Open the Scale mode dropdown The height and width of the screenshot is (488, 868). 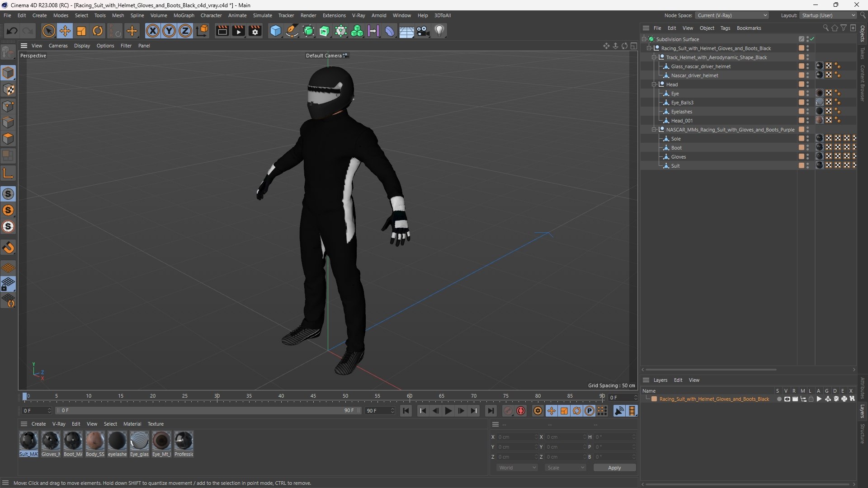(x=566, y=468)
